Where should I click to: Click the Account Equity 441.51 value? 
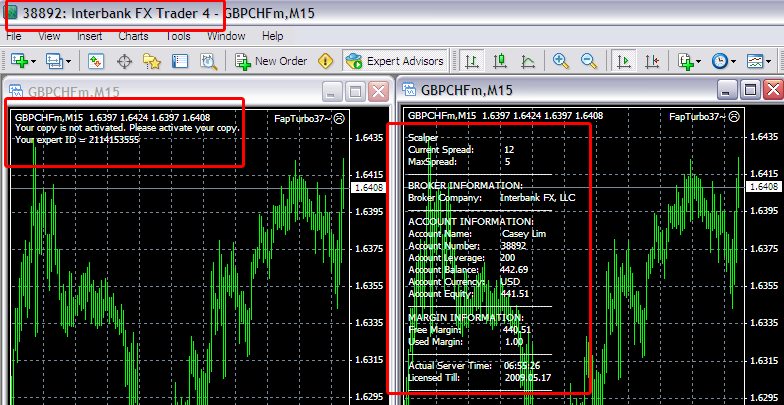514,294
